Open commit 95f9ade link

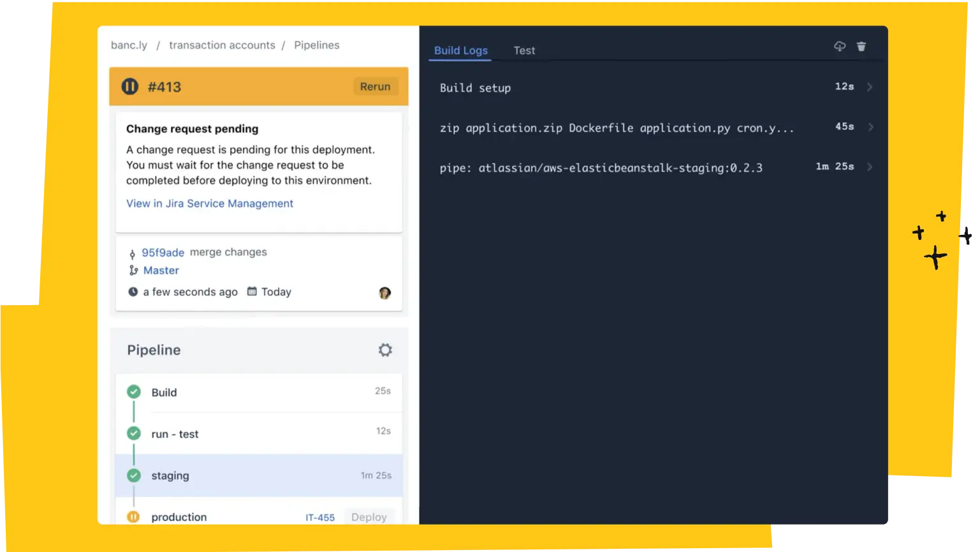(163, 253)
